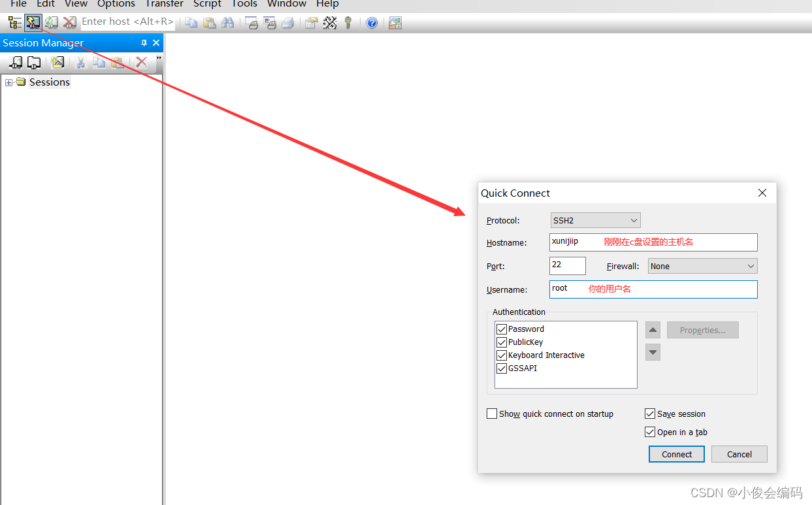Click the blue Help question-mark icon
This screenshot has height=505, width=812.
[x=372, y=23]
